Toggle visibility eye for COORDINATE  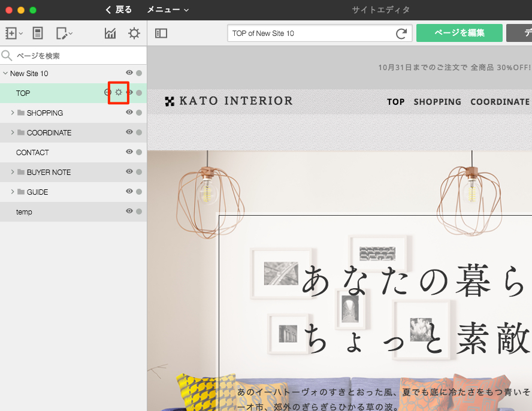coord(129,132)
